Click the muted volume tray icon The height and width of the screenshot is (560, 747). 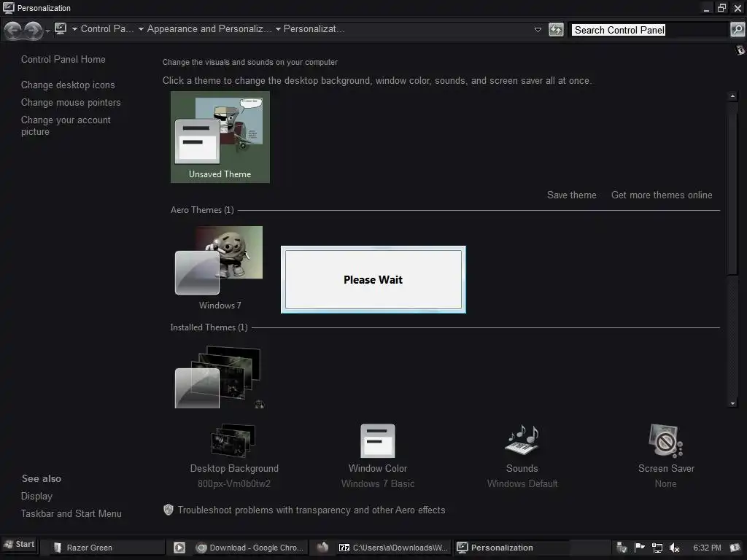pyautogui.click(x=674, y=548)
